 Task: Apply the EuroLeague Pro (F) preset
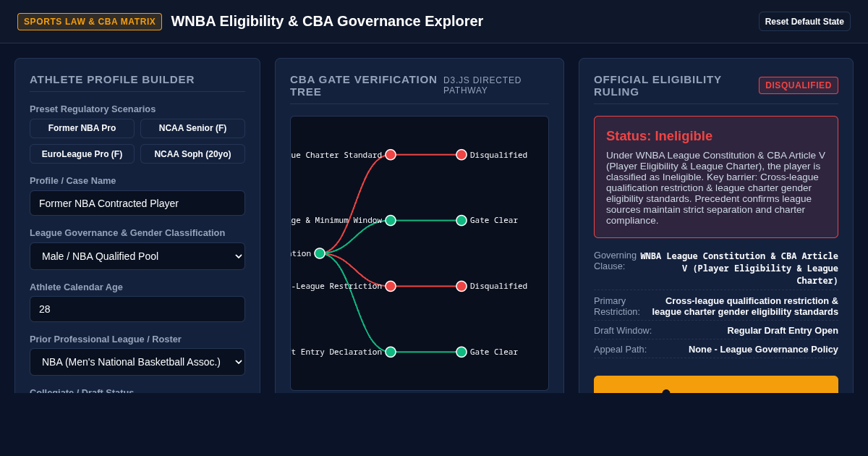point(82,154)
